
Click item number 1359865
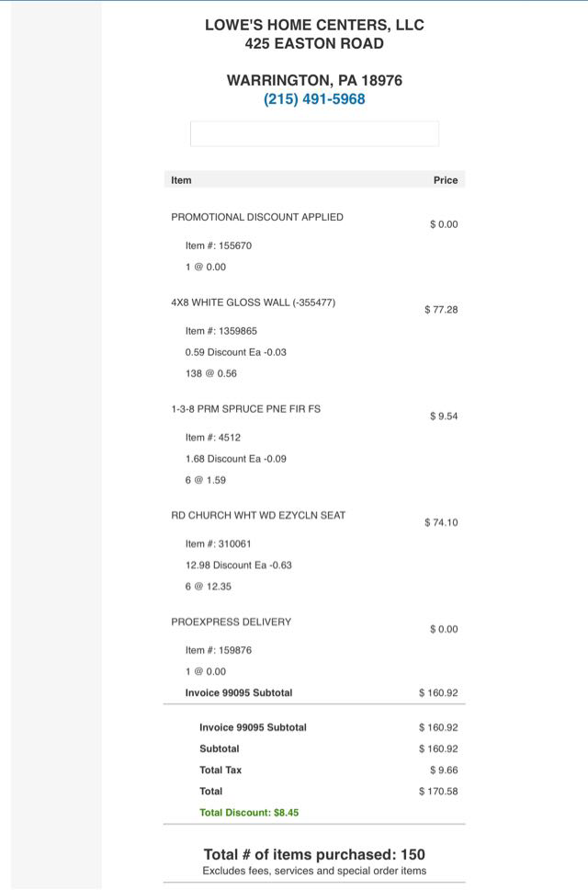[220, 331]
